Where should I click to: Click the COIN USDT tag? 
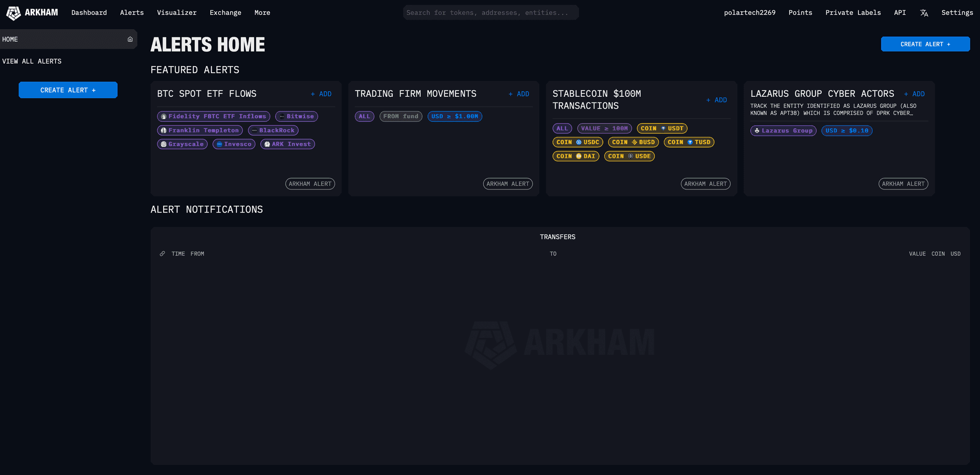click(x=662, y=128)
